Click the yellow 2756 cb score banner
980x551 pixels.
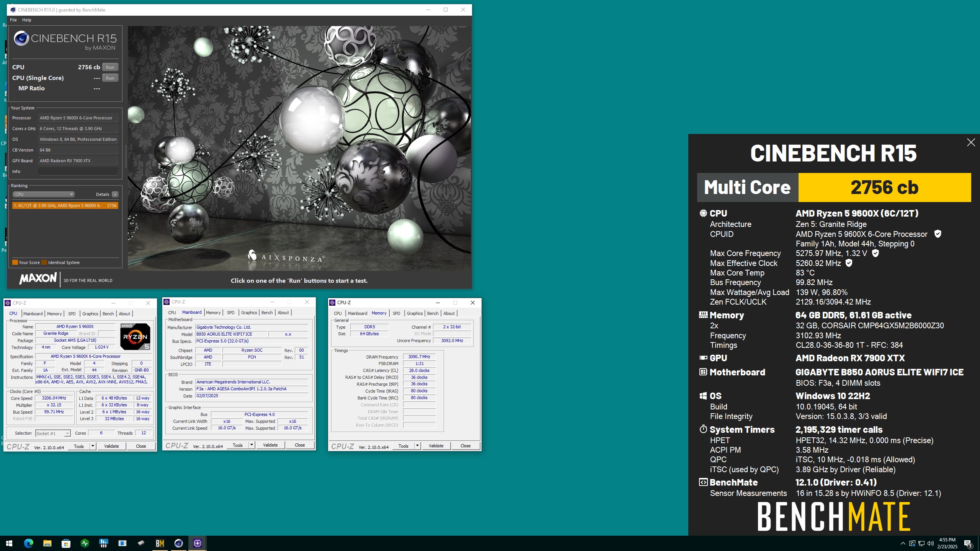[x=884, y=187]
